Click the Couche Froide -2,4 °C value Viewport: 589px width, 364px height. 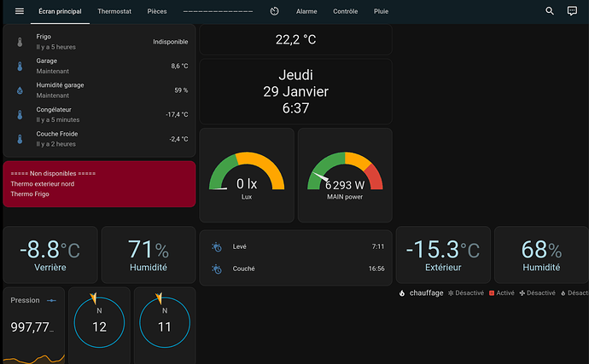(178, 139)
